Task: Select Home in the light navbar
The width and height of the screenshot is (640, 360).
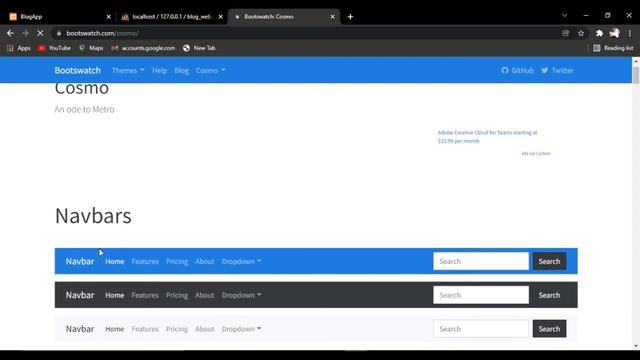Action: coord(115,329)
